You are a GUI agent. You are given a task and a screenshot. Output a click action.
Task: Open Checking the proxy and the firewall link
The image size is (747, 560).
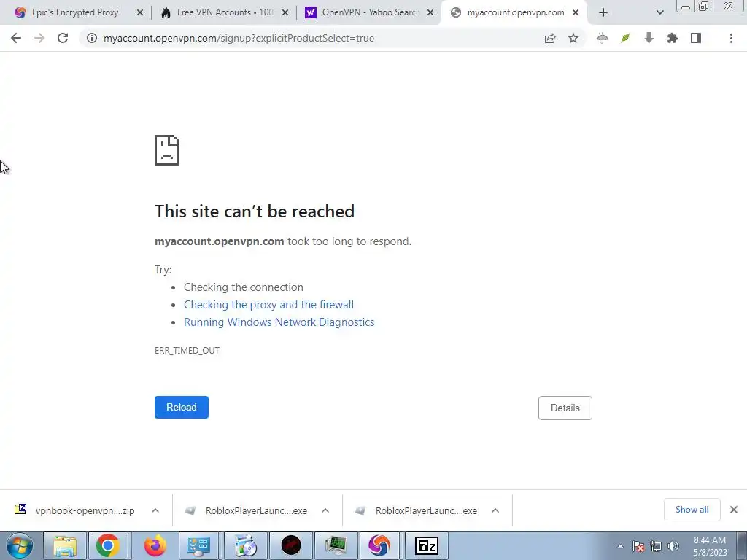[268, 305]
